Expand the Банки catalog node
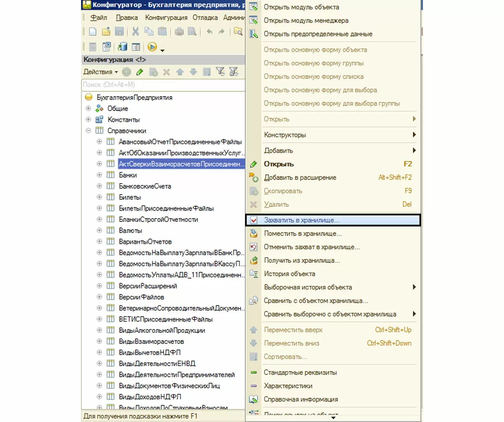504x422 pixels. coord(100,175)
